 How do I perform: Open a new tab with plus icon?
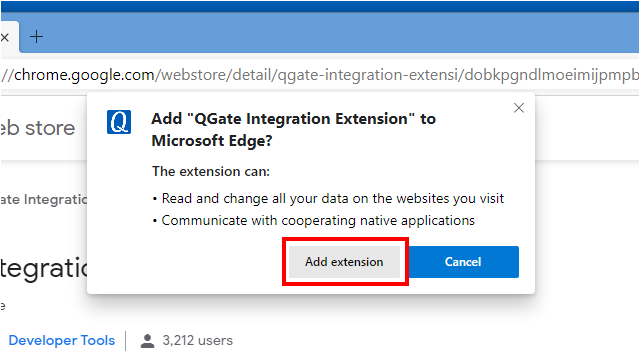click(x=36, y=37)
